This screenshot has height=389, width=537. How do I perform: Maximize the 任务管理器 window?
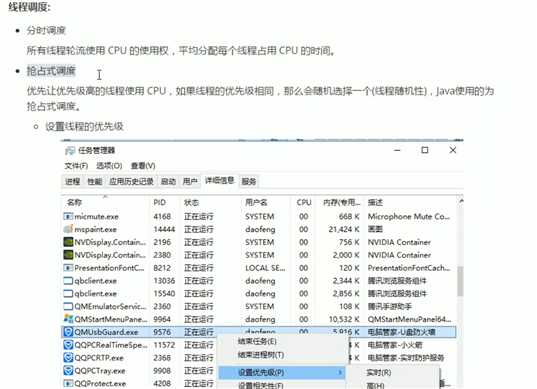click(425, 150)
